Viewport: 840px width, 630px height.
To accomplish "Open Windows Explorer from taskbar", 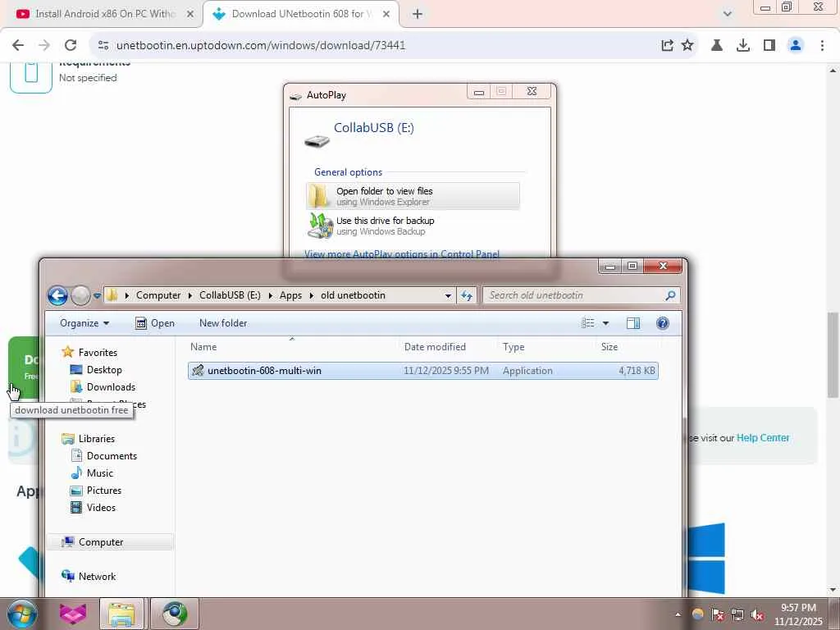I will (121, 614).
